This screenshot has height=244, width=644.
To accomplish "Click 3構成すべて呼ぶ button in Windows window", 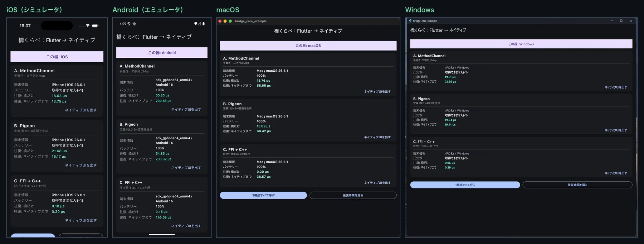I will pyautogui.click(x=465, y=185).
